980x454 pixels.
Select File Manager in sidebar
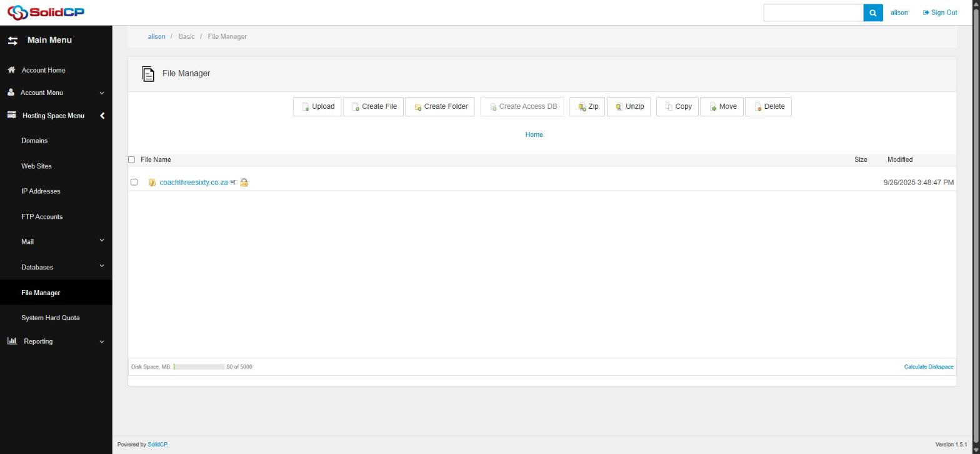click(41, 293)
